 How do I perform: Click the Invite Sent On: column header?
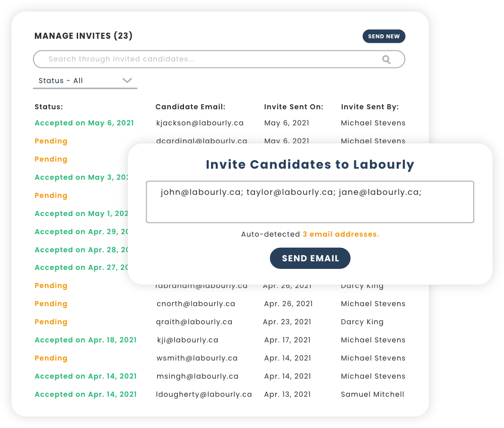coord(293,107)
